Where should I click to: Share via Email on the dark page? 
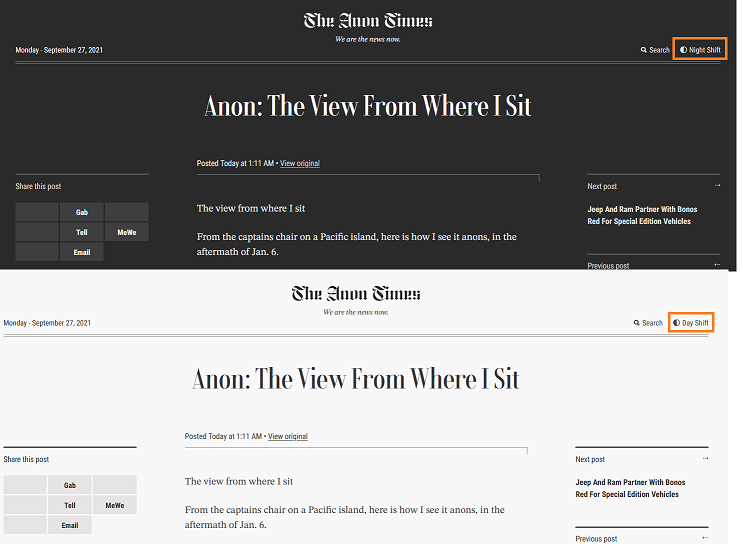[x=82, y=252]
